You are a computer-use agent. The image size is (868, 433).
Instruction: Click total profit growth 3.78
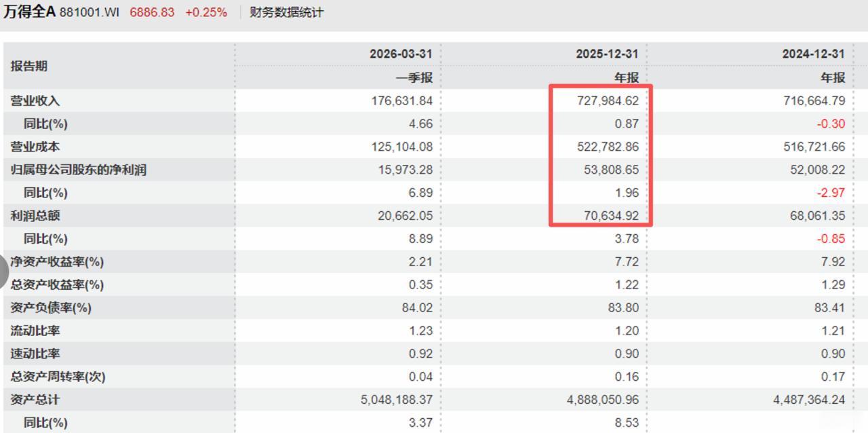(627, 239)
